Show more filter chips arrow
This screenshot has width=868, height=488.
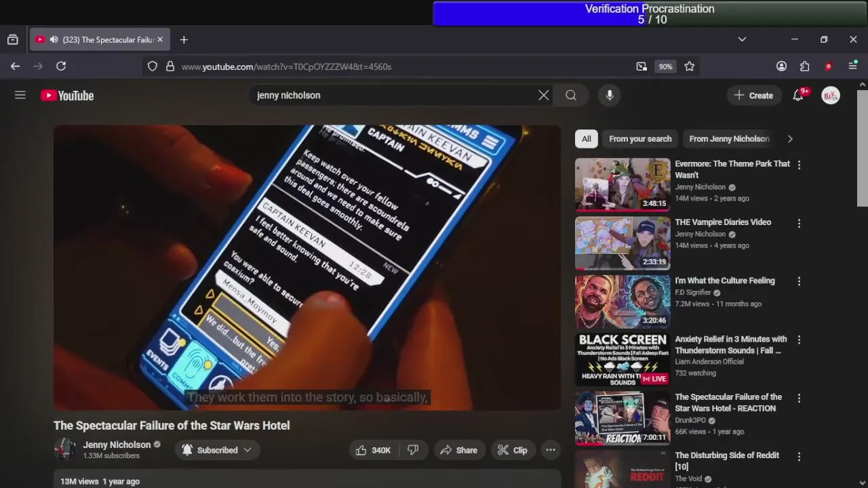point(790,139)
